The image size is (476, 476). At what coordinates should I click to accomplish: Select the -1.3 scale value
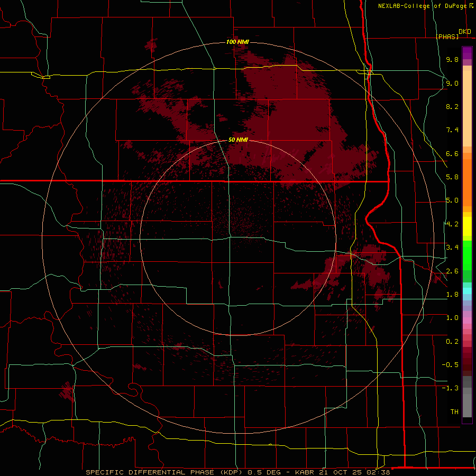pyautogui.click(x=450, y=388)
